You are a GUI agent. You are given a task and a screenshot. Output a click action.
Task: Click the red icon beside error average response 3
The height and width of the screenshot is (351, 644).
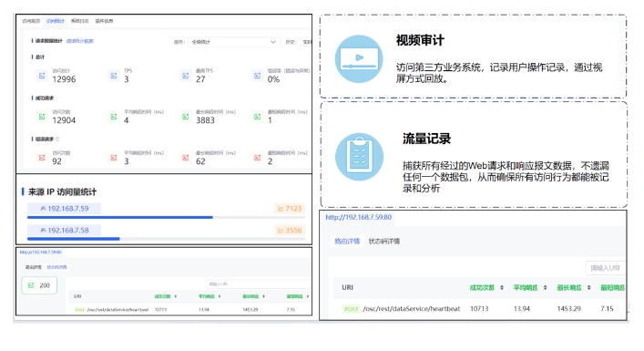pos(114,158)
